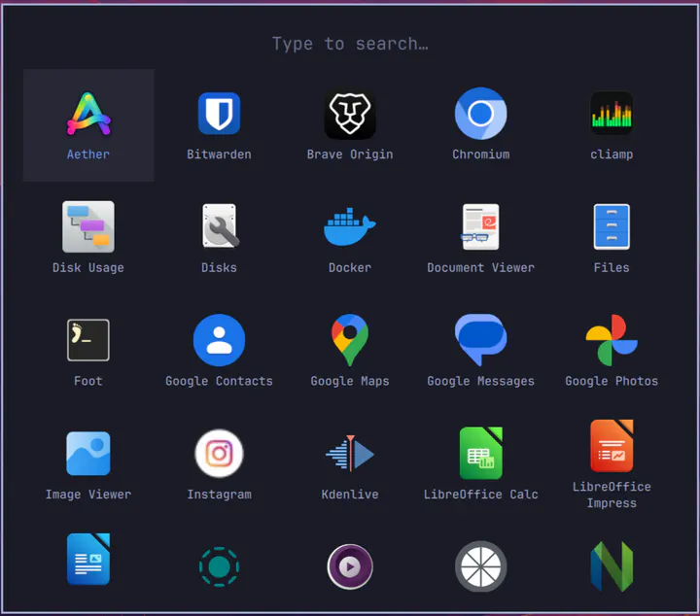Click the LibreOffice Calc label

481,495
